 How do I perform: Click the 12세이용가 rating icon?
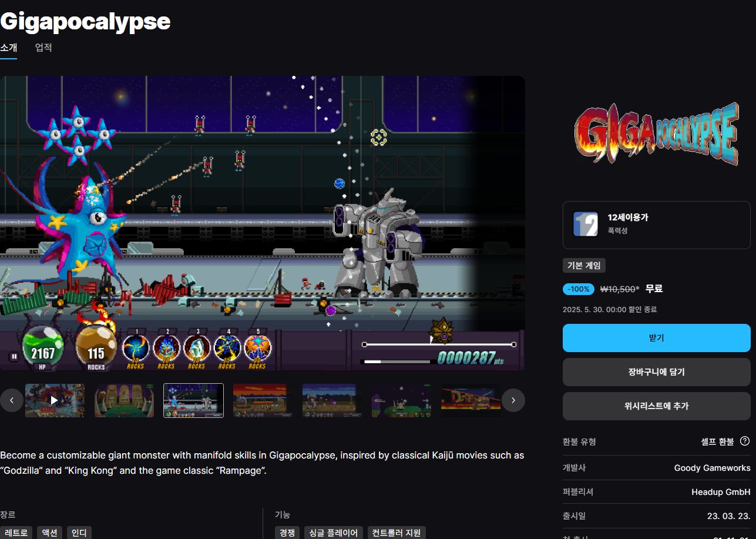(585, 224)
